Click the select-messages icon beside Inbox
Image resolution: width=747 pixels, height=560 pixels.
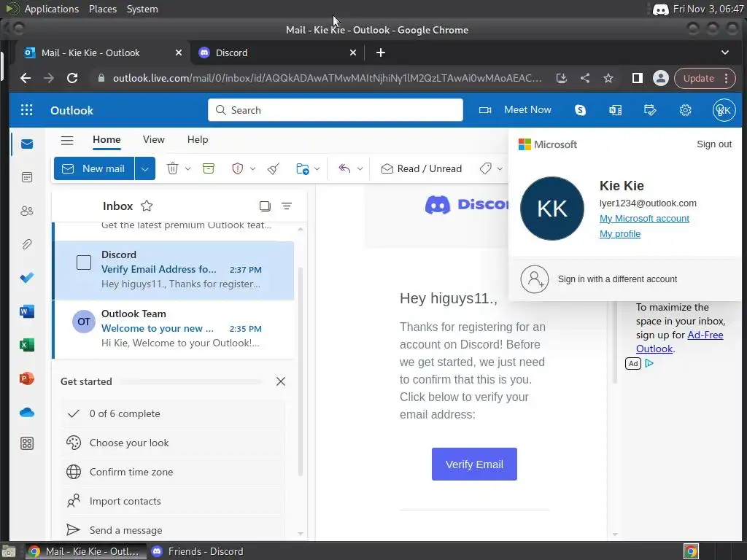click(265, 206)
